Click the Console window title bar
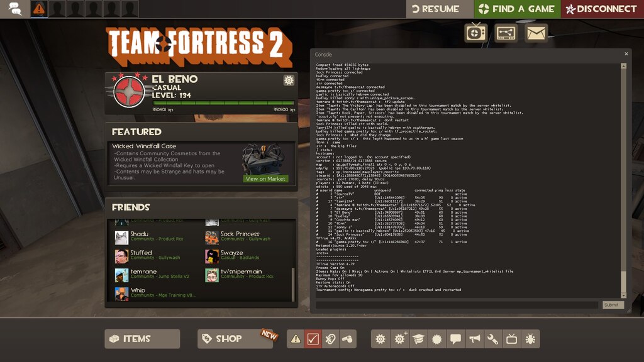The width and height of the screenshot is (644, 362). 466,54
